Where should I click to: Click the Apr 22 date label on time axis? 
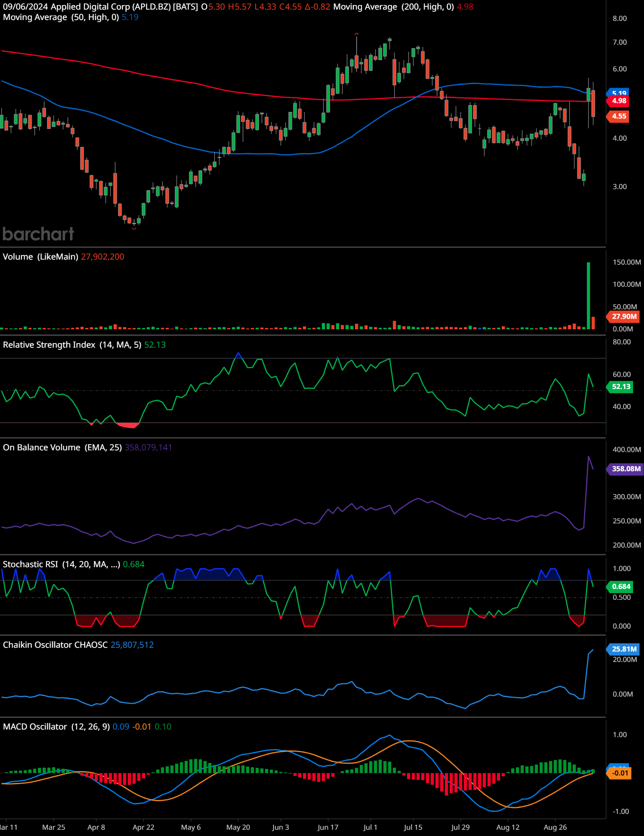coord(143,827)
